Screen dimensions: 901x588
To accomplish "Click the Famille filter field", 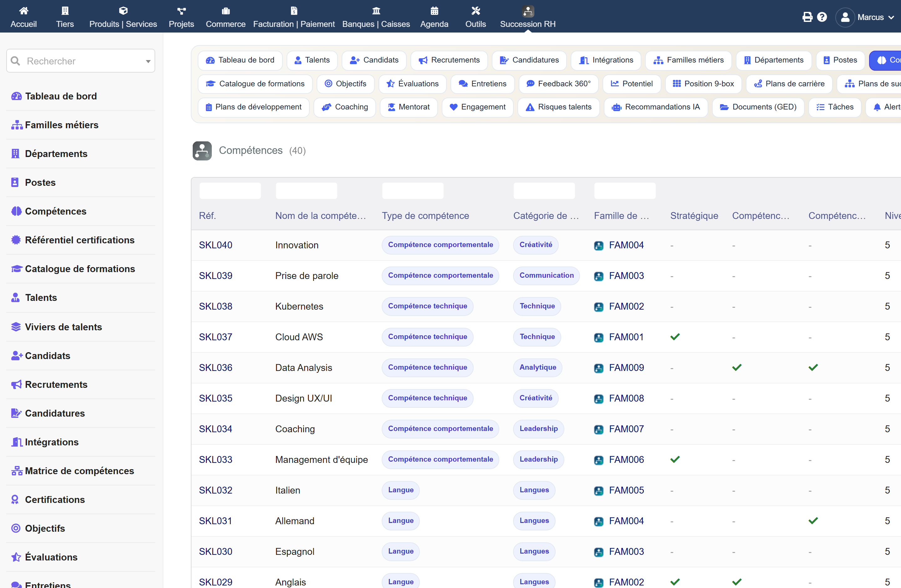I will click(625, 191).
